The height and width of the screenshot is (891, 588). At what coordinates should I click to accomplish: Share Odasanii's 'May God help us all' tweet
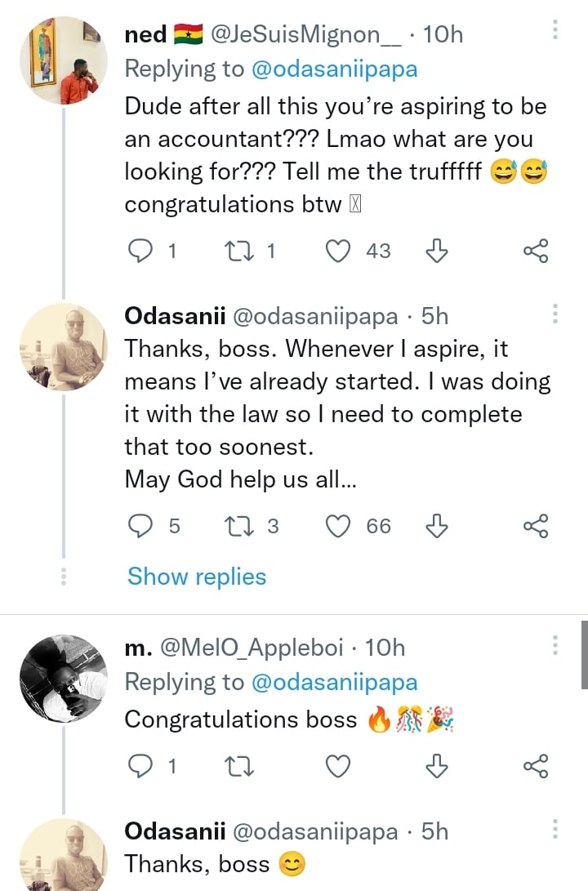click(x=536, y=527)
